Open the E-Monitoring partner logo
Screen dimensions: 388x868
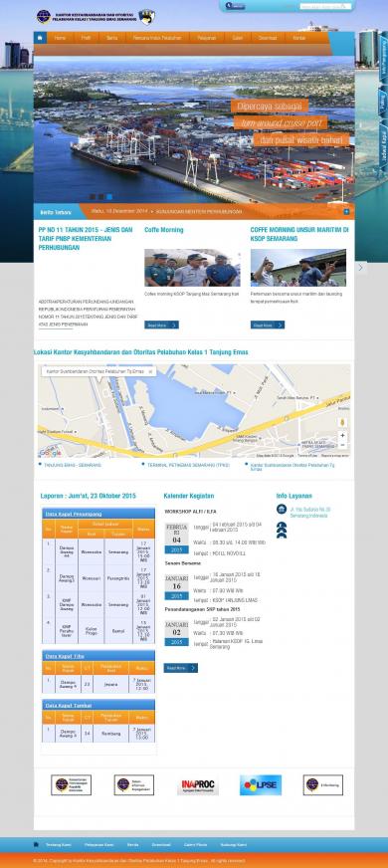[x=323, y=785]
